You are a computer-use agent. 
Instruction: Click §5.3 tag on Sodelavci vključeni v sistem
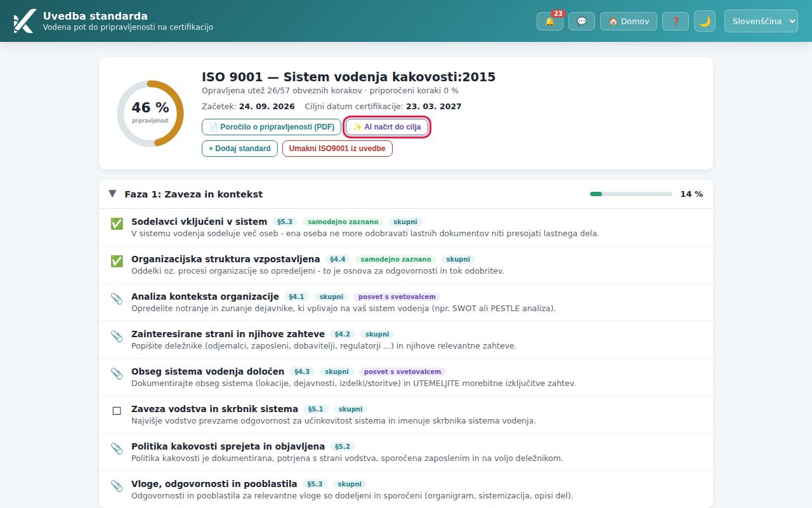point(285,222)
